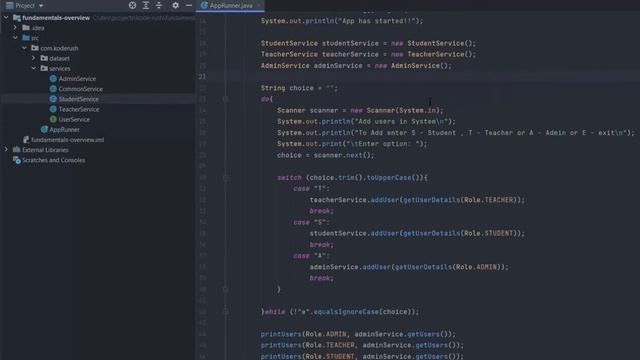Open Project panel settings gear
This screenshot has width=640, height=360.
coord(175,5)
